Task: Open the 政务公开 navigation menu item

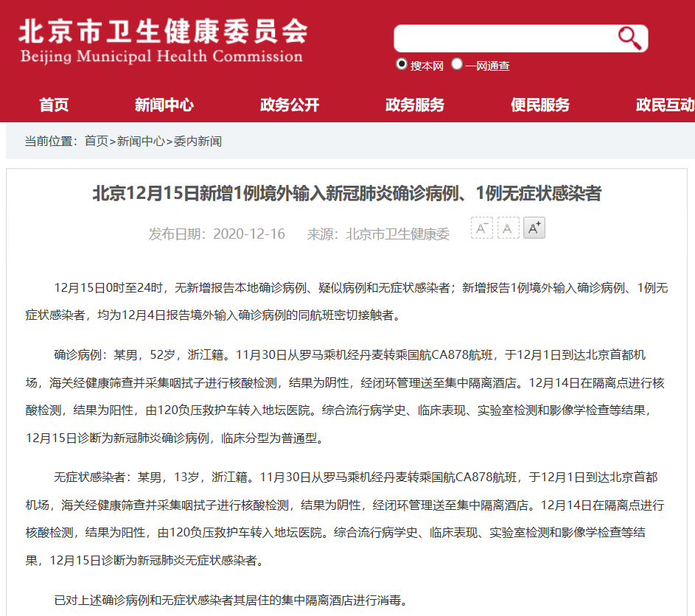Action: 290,105
